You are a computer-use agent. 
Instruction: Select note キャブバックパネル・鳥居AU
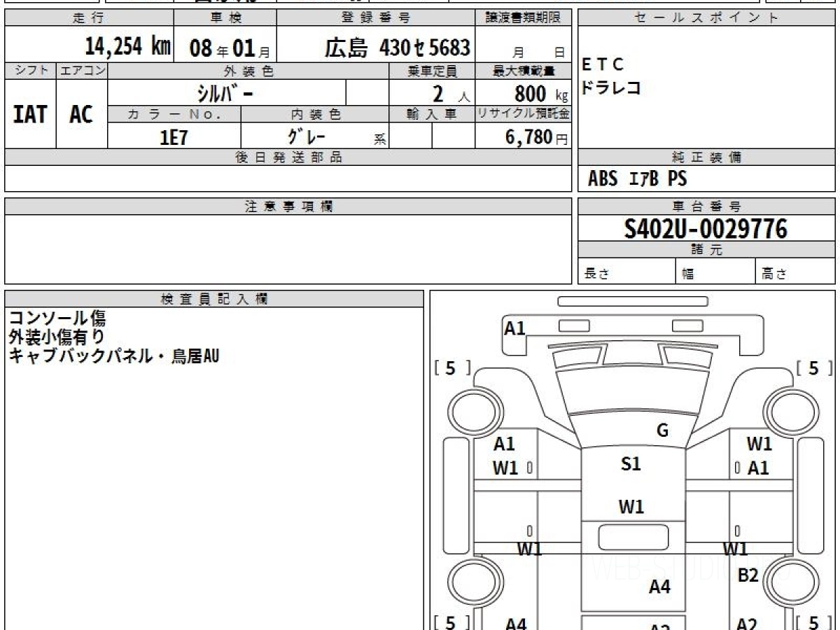pyautogui.click(x=114, y=356)
